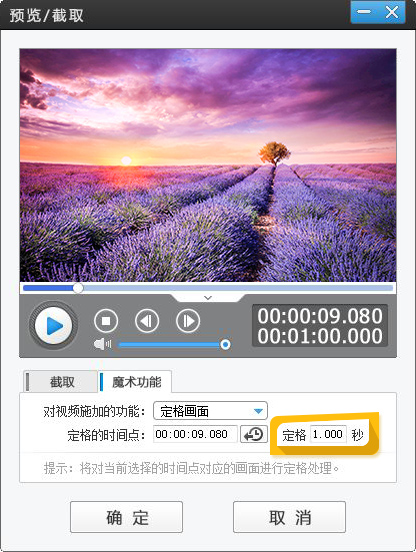This screenshot has height=552, width=416.
Task: Select the 魔术功能 tab
Action: (x=135, y=382)
